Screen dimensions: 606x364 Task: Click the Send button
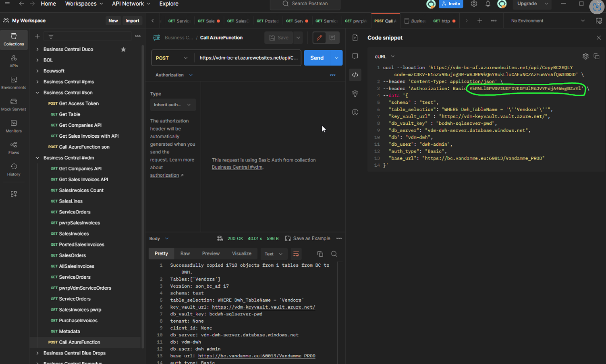[x=317, y=58]
